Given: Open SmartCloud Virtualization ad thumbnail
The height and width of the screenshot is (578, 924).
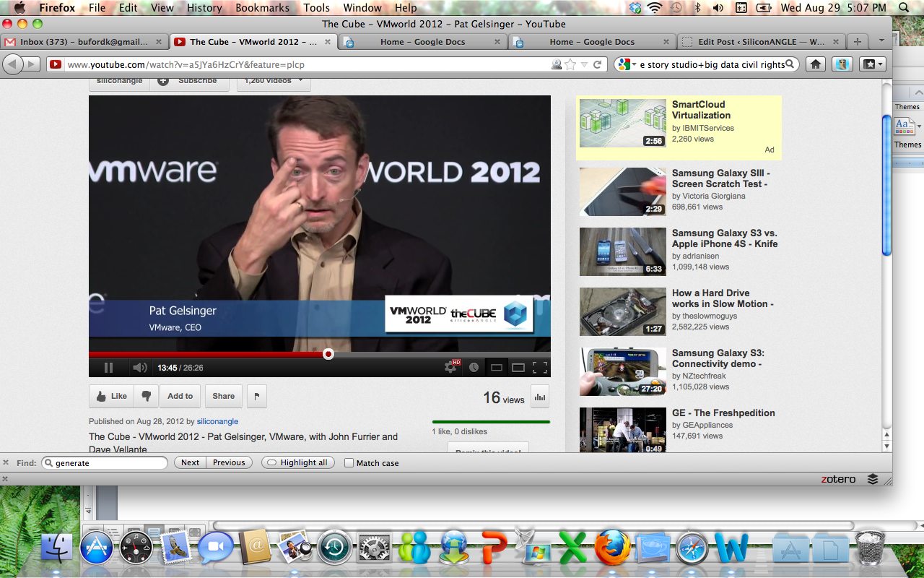Looking at the screenshot, I should (x=623, y=123).
